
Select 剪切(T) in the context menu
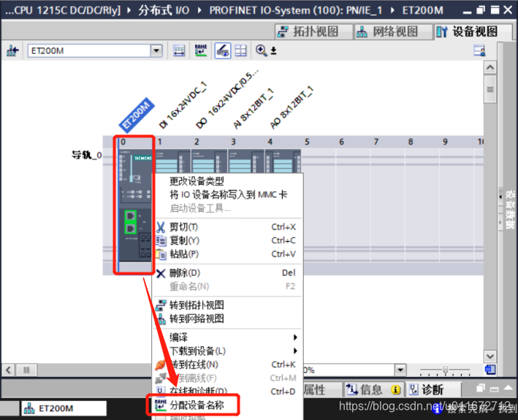pyautogui.click(x=228, y=227)
